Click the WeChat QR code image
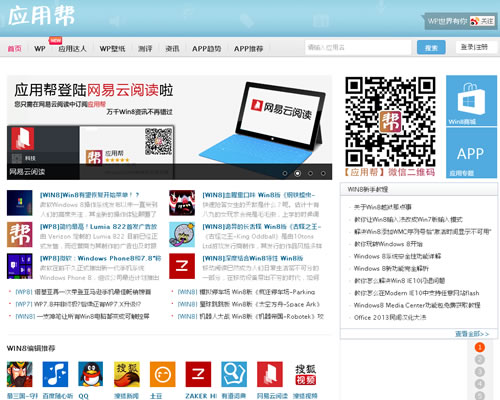The height and width of the screenshot is (400, 500). 390,122
